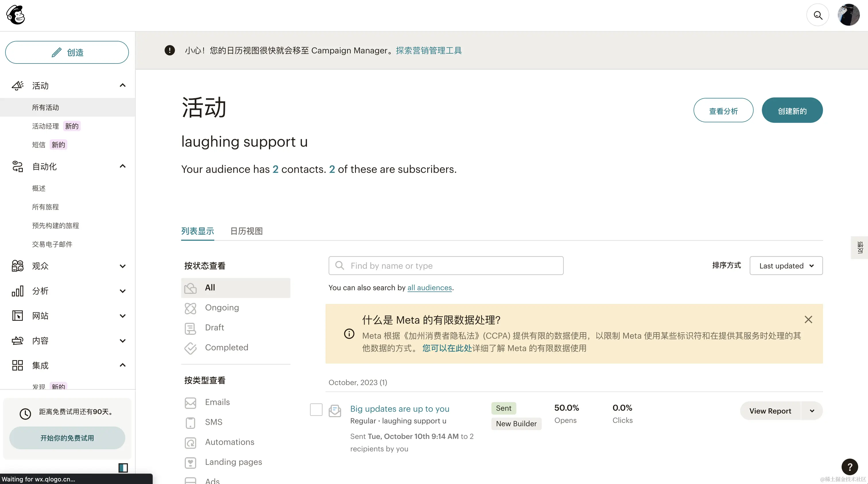Filter by Landing pages type
The image size is (868, 484).
point(233,462)
